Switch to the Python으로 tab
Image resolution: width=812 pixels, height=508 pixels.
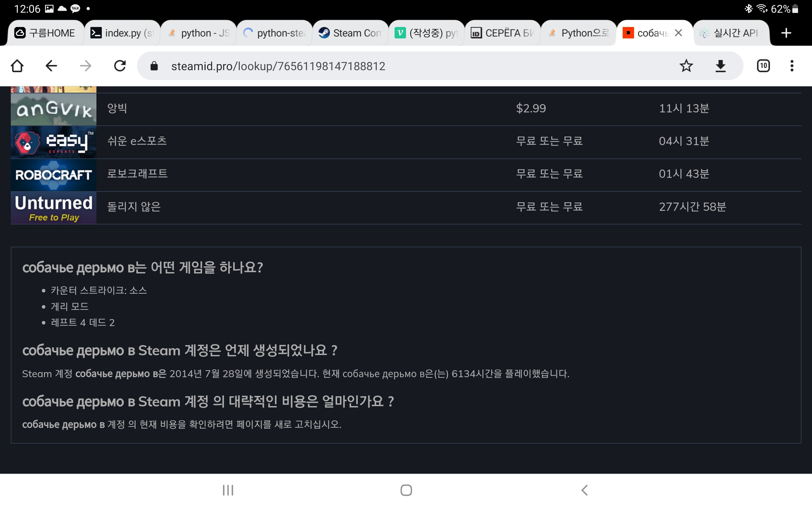click(579, 33)
